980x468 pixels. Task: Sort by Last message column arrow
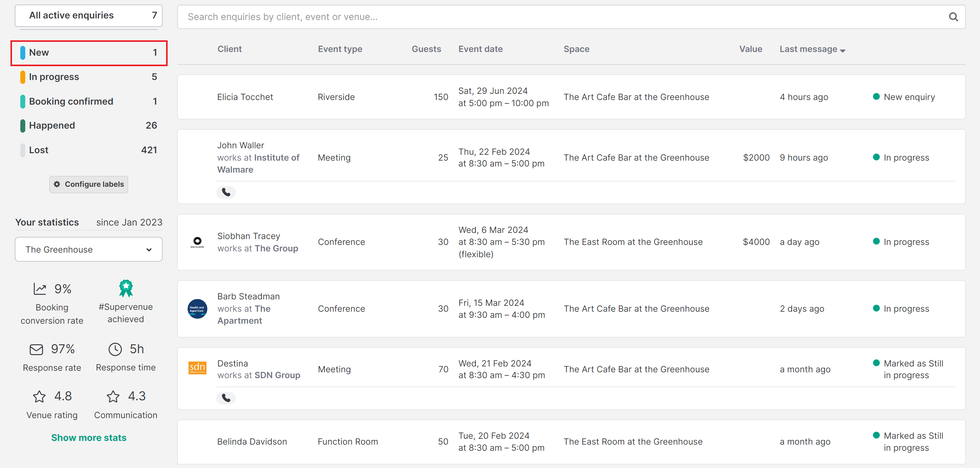(843, 50)
